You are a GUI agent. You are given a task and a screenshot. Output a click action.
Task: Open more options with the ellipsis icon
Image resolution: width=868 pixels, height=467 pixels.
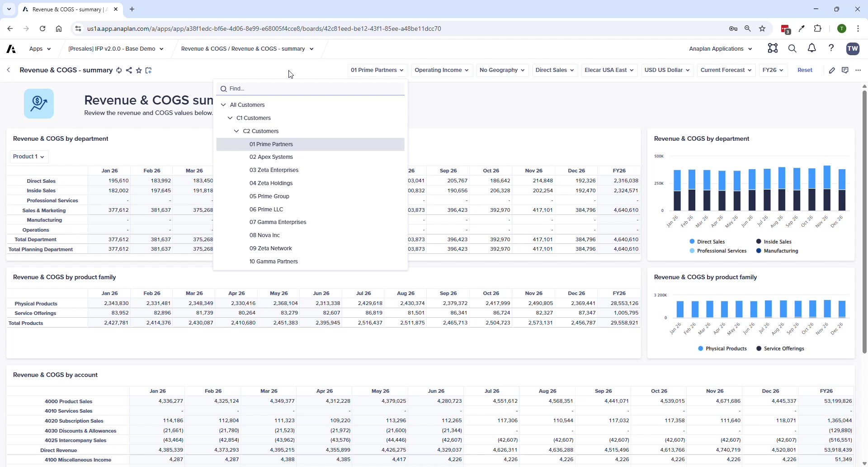click(859, 70)
